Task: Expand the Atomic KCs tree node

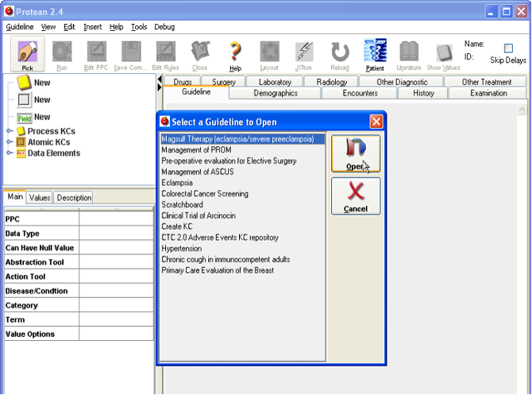Action: (x=10, y=142)
